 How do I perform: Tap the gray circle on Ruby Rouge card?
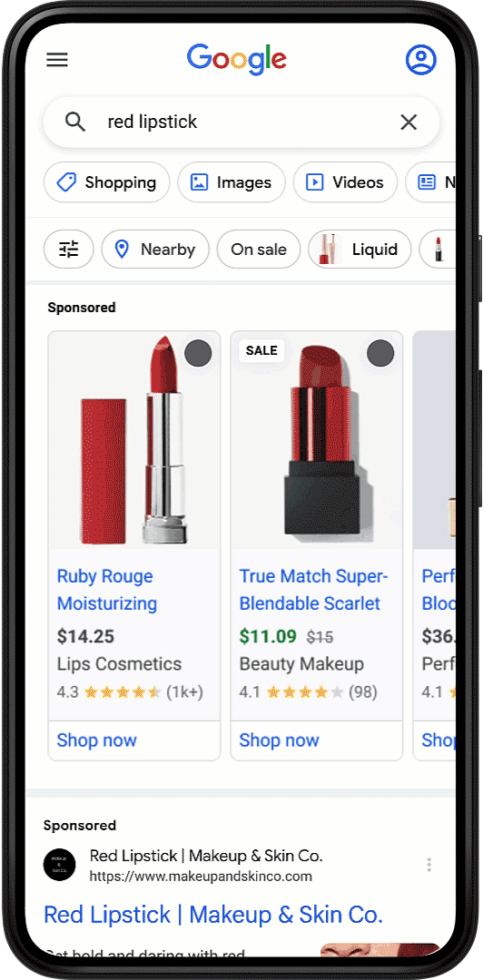(198, 354)
